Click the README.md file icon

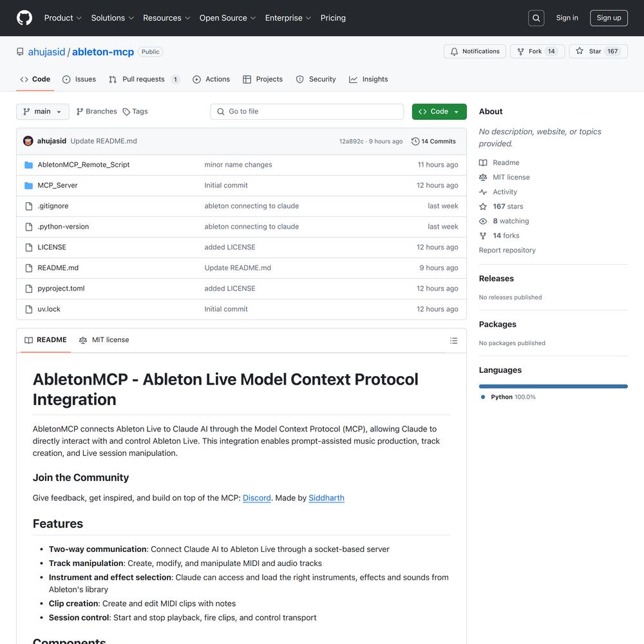tap(29, 268)
